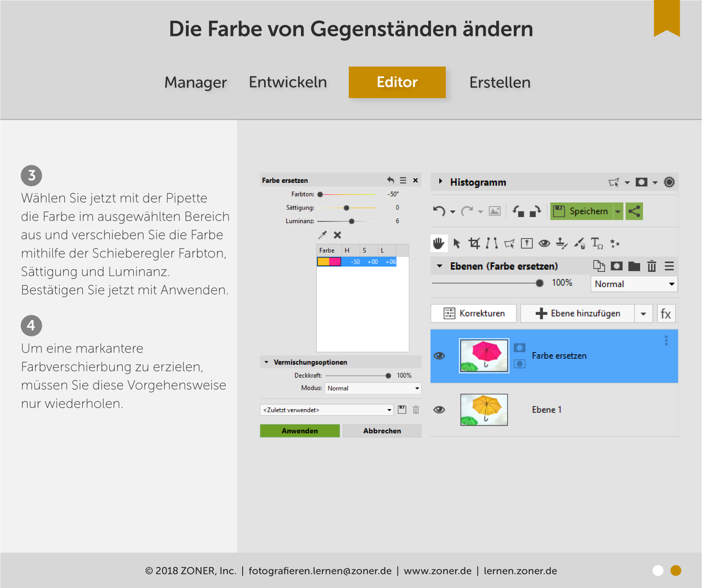The height and width of the screenshot is (588, 702).
Task: Expand the Histogramm panel
Action: click(441, 181)
